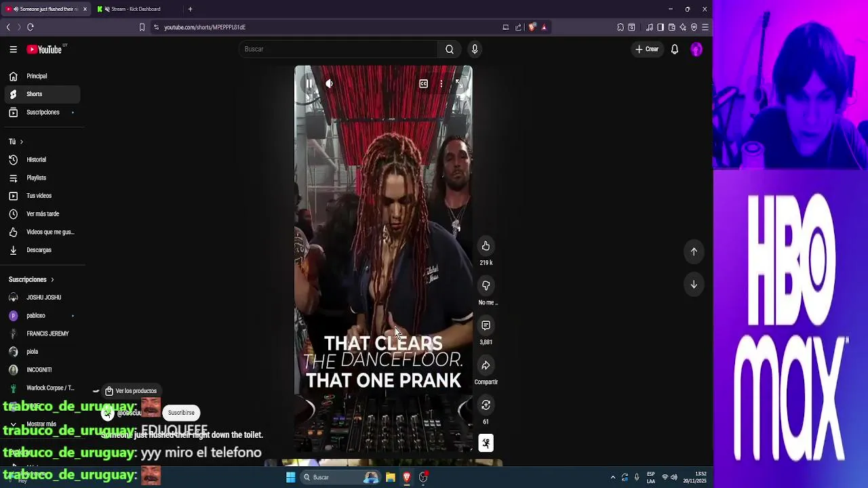Open Brave playlist music icon

(x=650, y=27)
